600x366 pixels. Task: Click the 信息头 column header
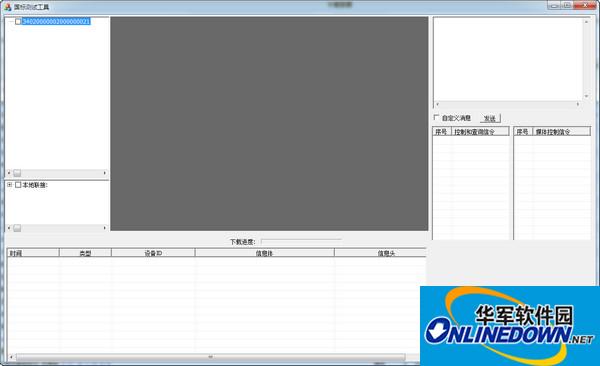[380, 253]
